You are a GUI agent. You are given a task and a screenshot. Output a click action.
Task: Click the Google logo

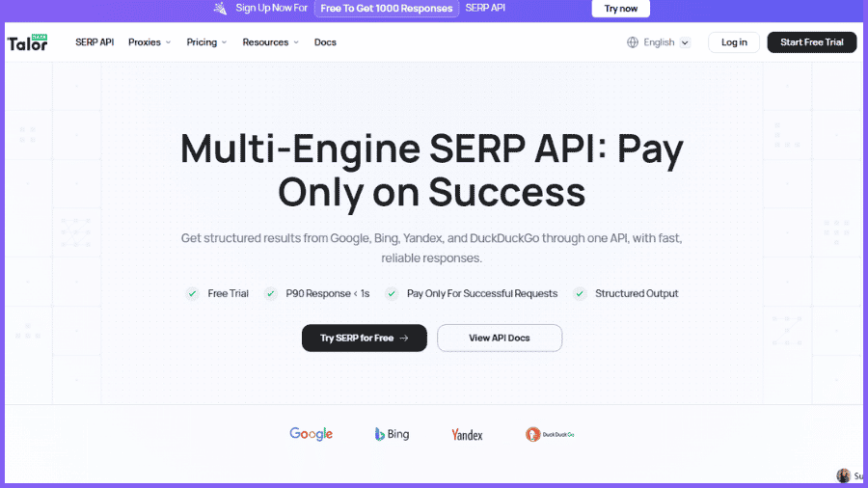[312, 434]
